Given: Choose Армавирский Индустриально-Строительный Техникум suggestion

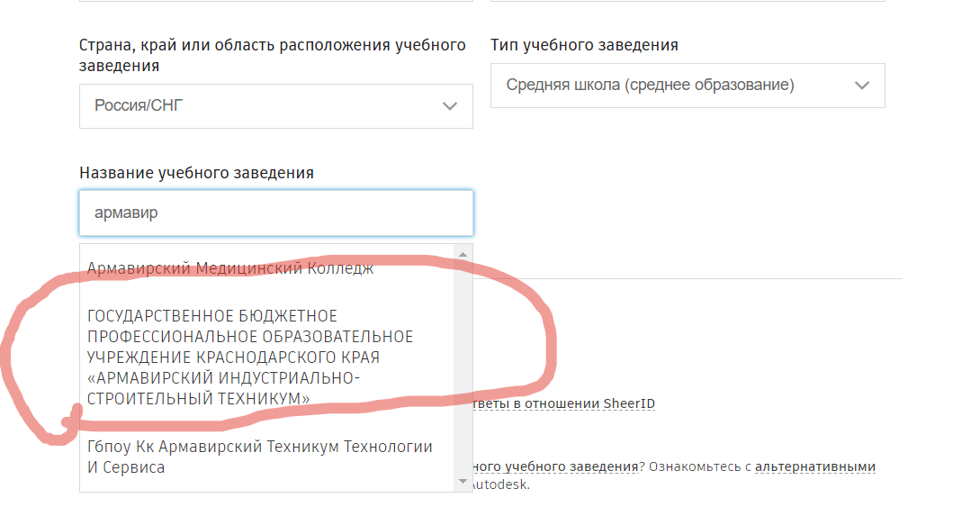Looking at the screenshot, I should coord(250,357).
